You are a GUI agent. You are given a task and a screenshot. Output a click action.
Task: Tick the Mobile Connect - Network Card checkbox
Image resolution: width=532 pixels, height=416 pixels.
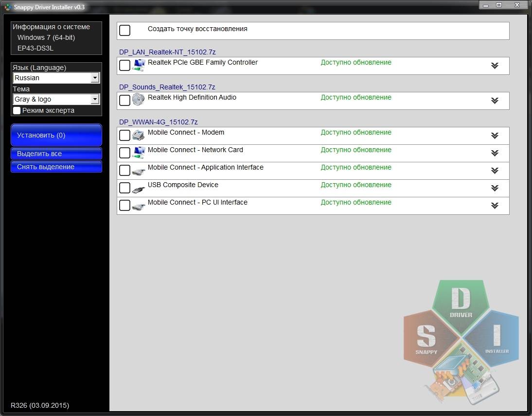point(125,153)
